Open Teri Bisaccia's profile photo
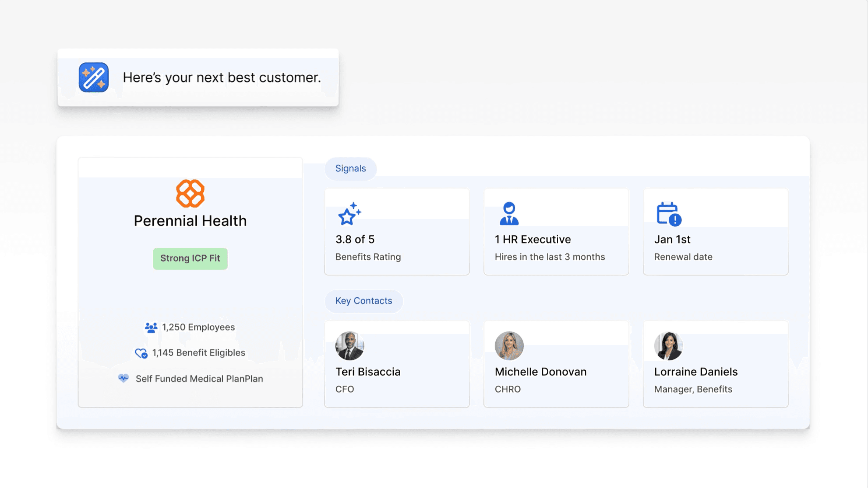The height and width of the screenshot is (488, 868). click(350, 346)
